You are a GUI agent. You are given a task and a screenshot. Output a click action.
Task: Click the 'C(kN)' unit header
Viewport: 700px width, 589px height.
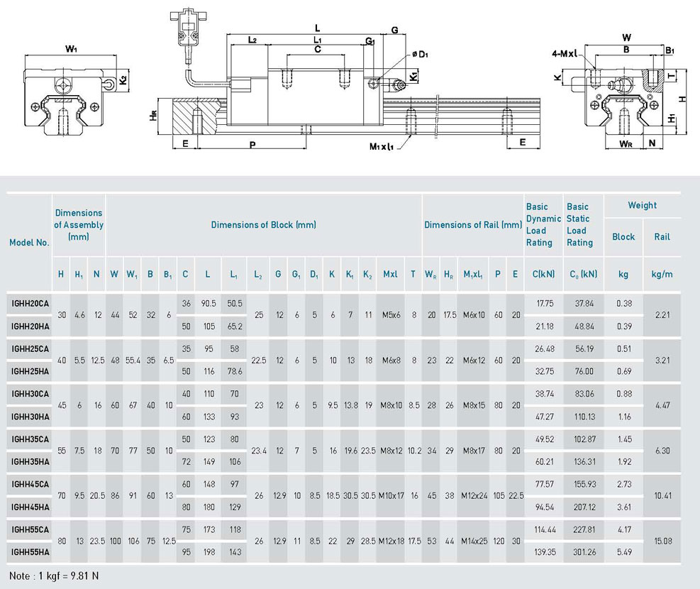(x=543, y=274)
